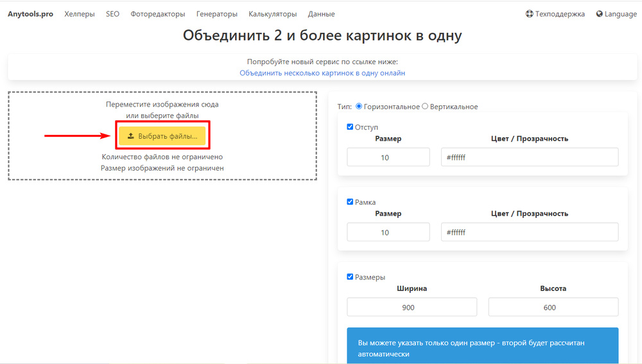Viewport: 642px width, 364px height.
Task: Click the lifebuoy icon next to Техподдержка
Action: (x=529, y=14)
